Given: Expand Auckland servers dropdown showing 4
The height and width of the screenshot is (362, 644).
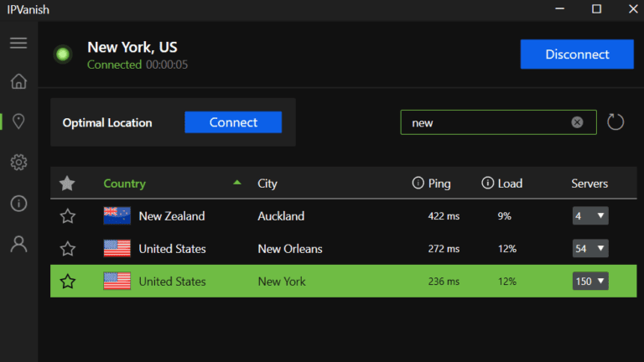Looking at the screenshot, I should tap(590, 216).
